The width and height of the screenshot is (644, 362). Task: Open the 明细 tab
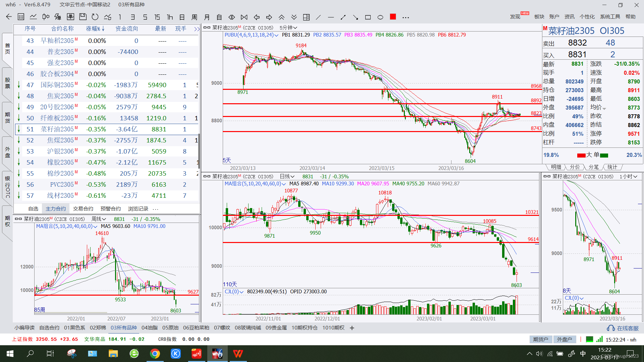pos(556,167)
